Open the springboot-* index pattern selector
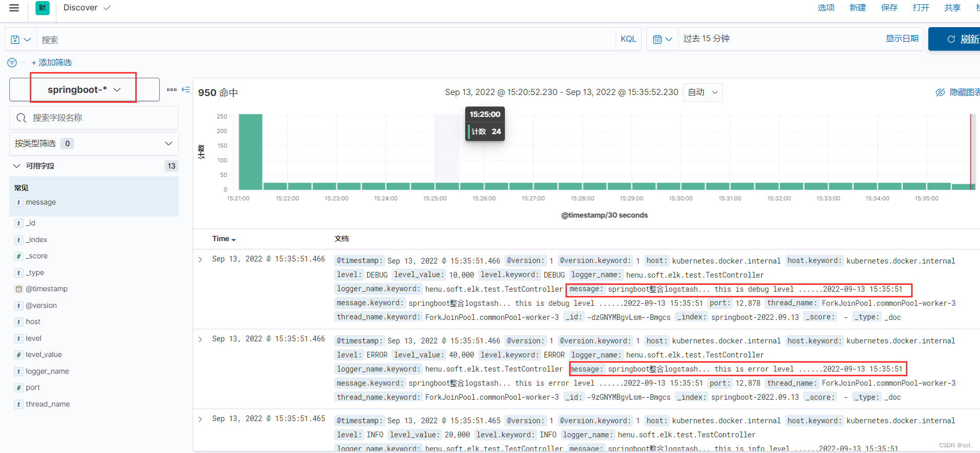 [85, 90]
